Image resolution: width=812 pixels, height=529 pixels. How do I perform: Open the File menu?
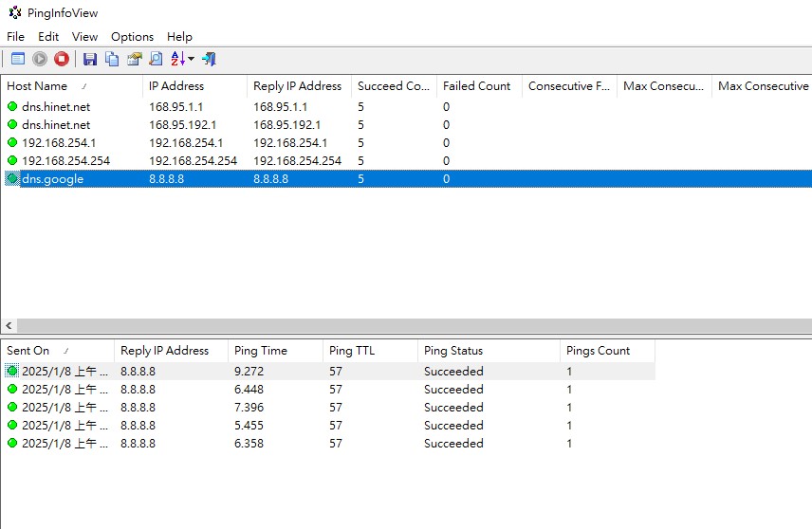pyautogui.click(x=15, y=36)
